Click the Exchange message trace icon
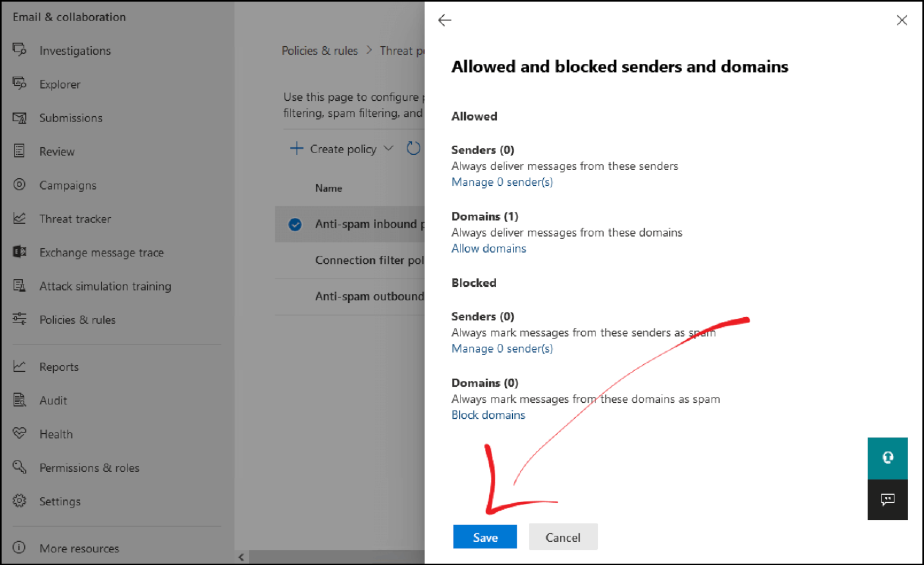Viewport: 924px width, 566px height. (x=19, y=252)
